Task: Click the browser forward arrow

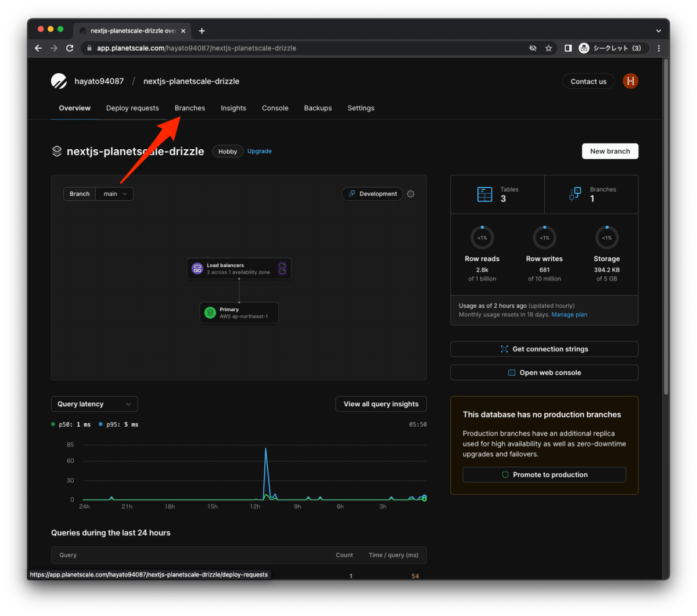Action: (x=54, y=48)
